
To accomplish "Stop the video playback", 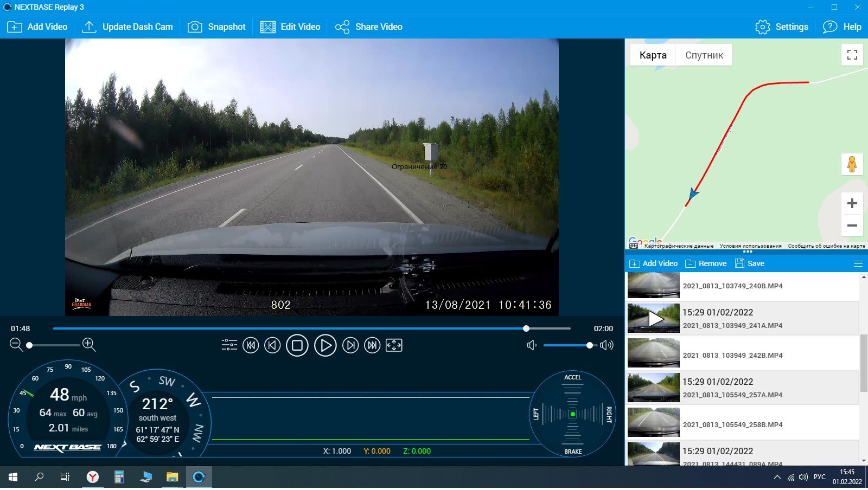I will click(x=297, y=345).
